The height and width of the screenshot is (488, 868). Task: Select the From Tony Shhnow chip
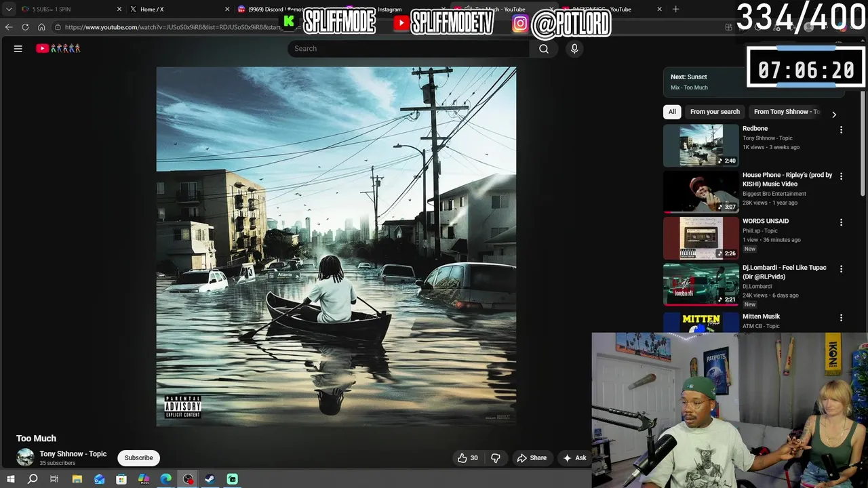point(787,112)
